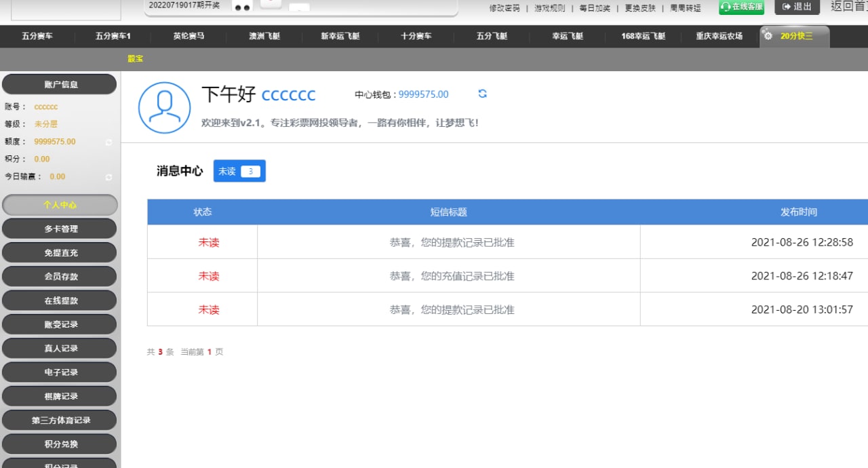Click the 退出 logout button
This screenshot has width=868, height=468.
point(797,7)
